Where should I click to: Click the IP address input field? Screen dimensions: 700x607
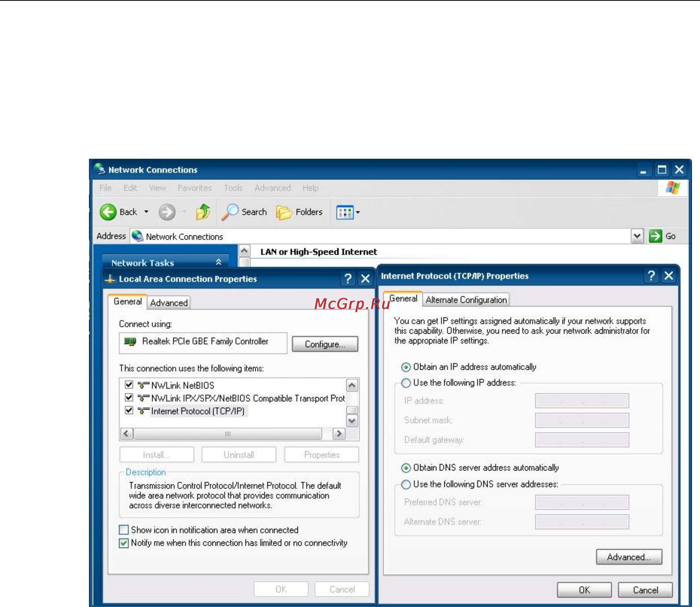(582, 401)
